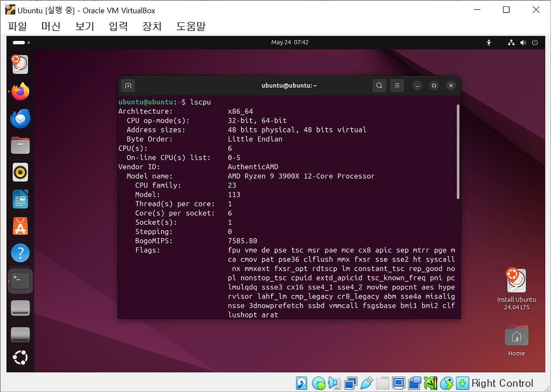Click the lower drive icon in dock

20,335
